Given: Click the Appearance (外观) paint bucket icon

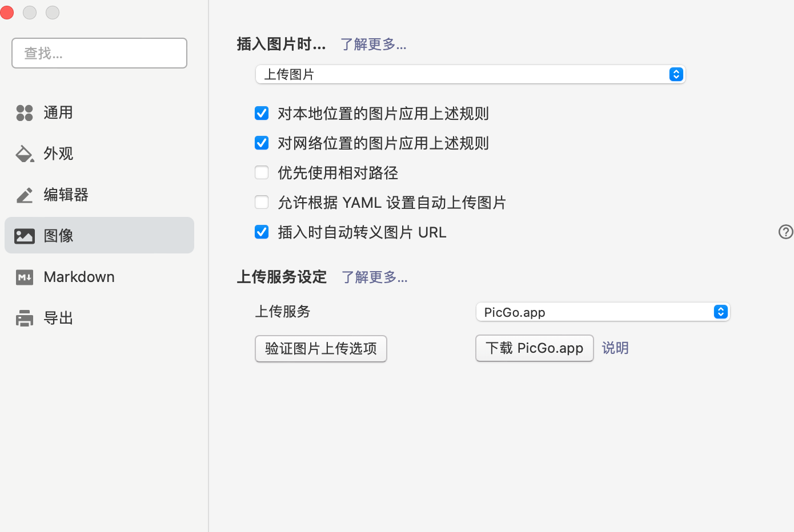Looking at the screenshot, I should pyautogui.click(x=25, y=154).
